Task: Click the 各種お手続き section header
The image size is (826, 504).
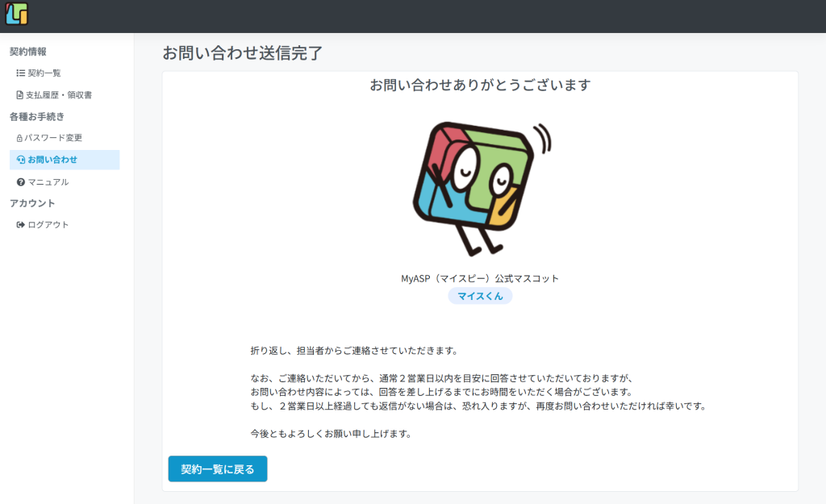Action: click(37, 117)
